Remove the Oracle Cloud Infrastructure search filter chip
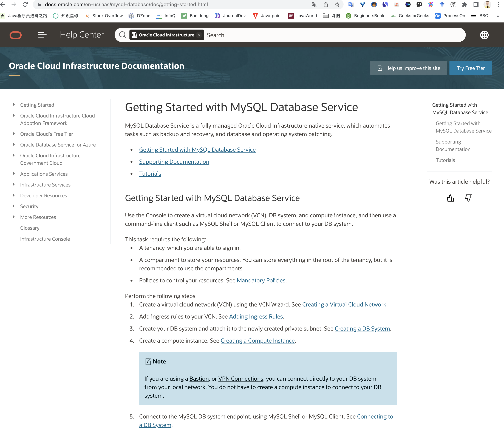This screenshot has height=430, width=504. [x=199, y=35]
